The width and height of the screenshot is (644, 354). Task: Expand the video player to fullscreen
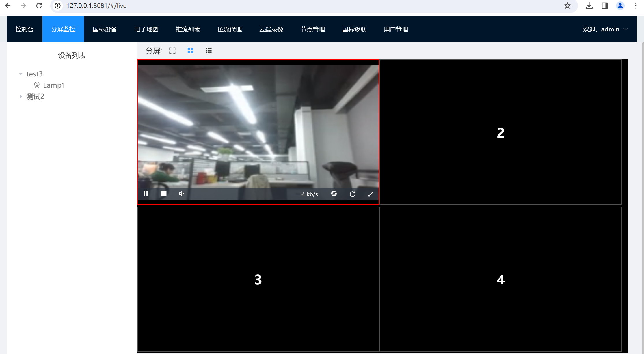(x=371, y=194)
